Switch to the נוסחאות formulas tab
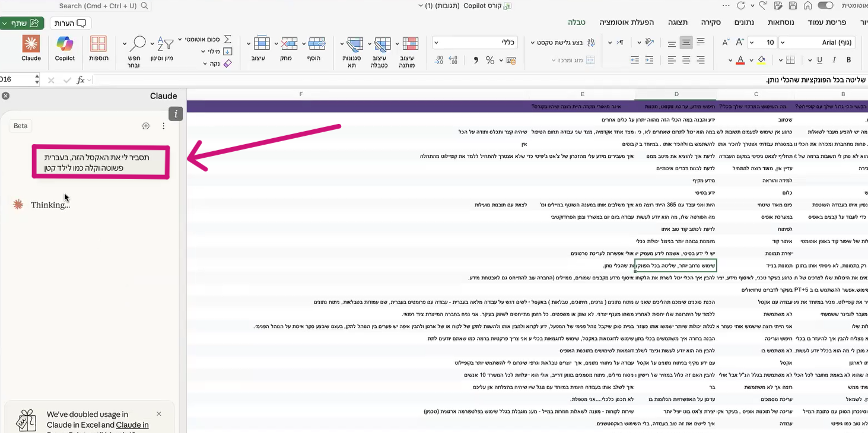 click(x=780, y=23)
